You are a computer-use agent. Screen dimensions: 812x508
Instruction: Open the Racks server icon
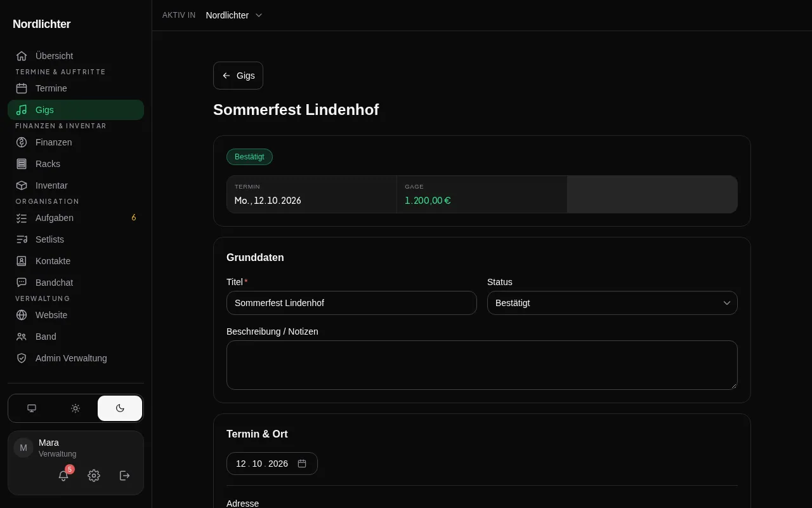22,164
